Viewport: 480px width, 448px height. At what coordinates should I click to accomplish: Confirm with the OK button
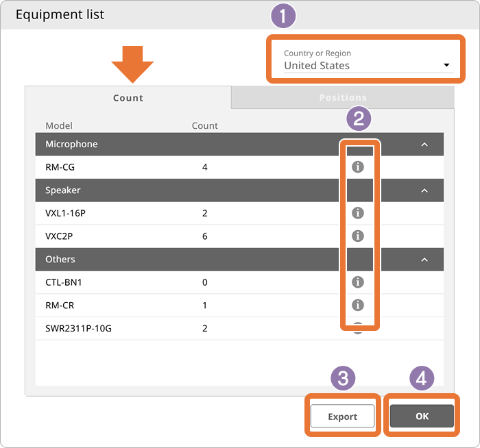[x=422, y=416]
